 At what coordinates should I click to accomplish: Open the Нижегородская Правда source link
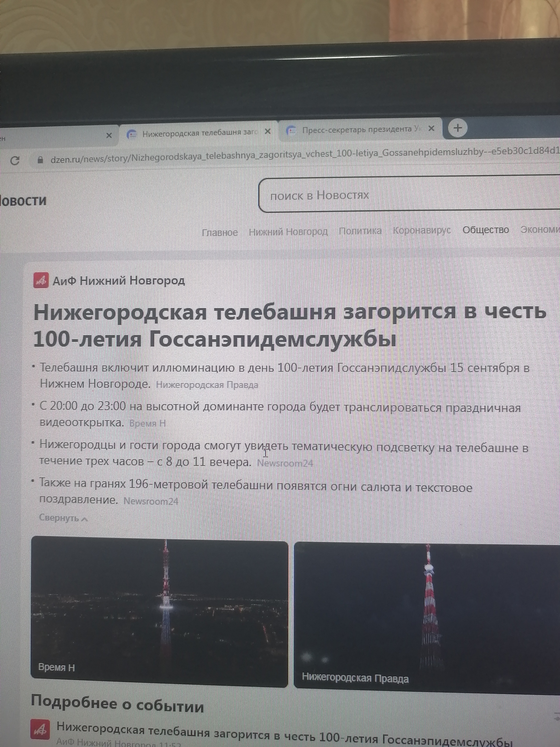click(x=207, y=385)
